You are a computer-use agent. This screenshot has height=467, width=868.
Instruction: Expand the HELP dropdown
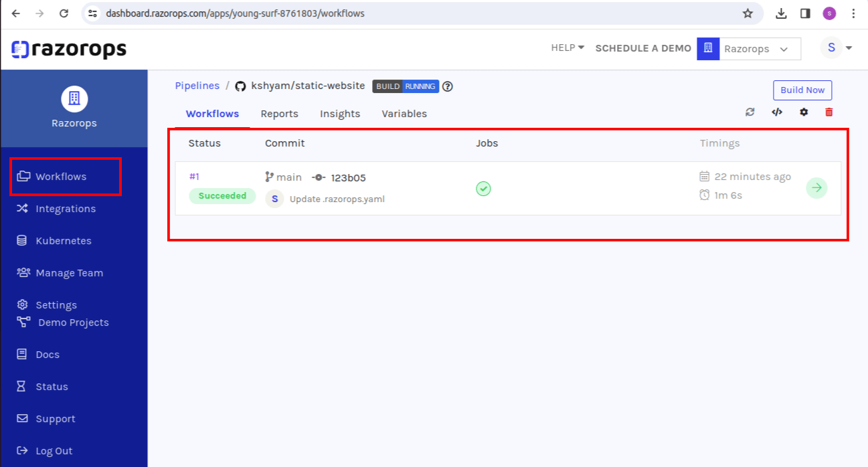tap(567, 48)
